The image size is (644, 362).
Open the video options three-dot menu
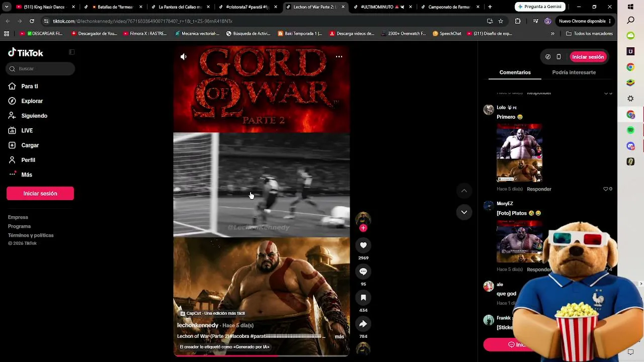[x=339, y=57]
